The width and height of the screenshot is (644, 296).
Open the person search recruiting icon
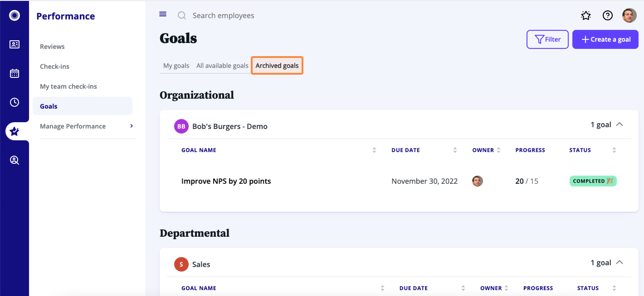click(x=14, y=160)
